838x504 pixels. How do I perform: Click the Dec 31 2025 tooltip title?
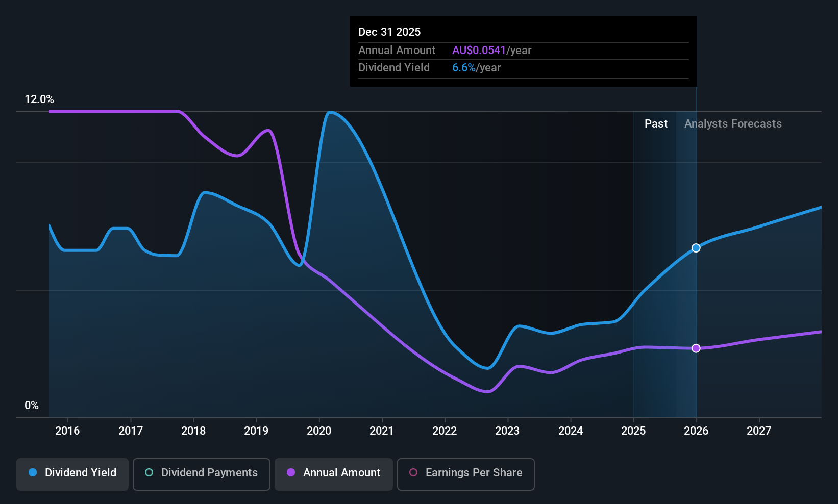(x=389, y=32)
